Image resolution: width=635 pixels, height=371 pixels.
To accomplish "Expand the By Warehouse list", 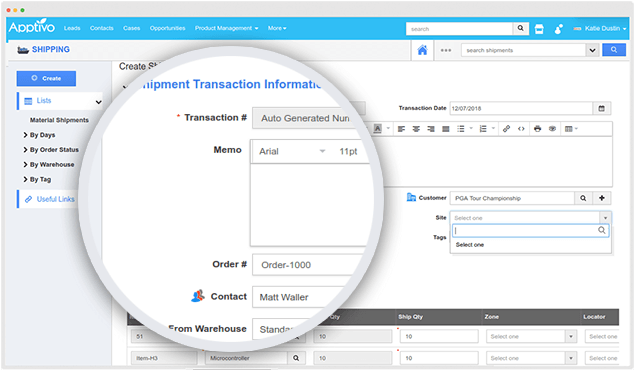I will point(49,164).
